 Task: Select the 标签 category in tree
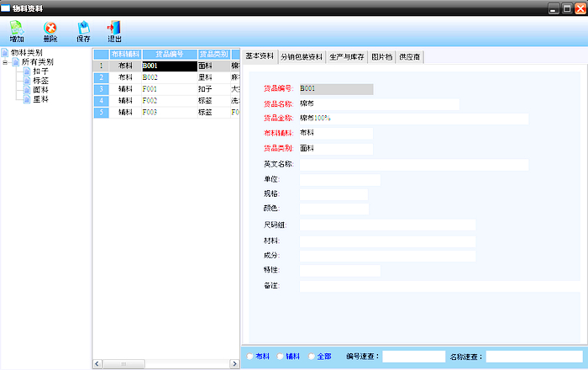(39, 81)
